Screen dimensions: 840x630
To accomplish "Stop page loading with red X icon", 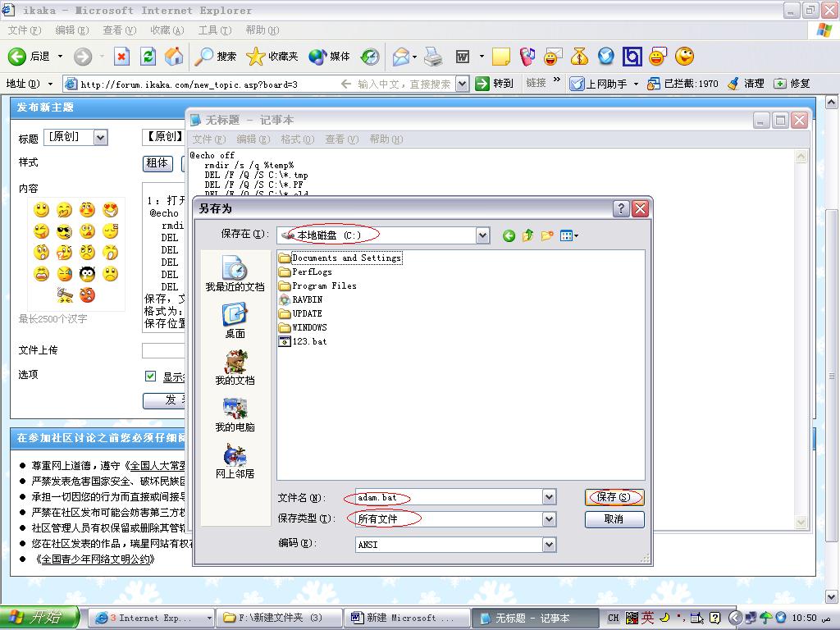I will [121, 57].
